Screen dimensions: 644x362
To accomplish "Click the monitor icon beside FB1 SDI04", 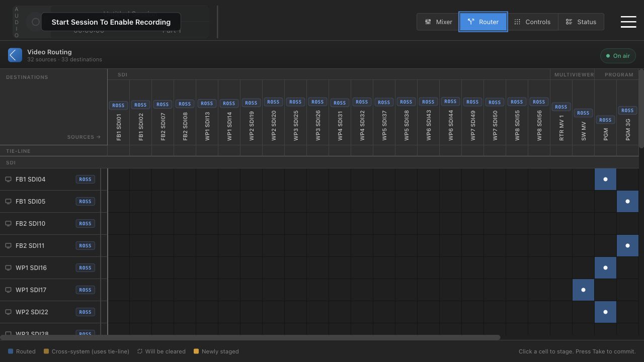I will (8, 179).
